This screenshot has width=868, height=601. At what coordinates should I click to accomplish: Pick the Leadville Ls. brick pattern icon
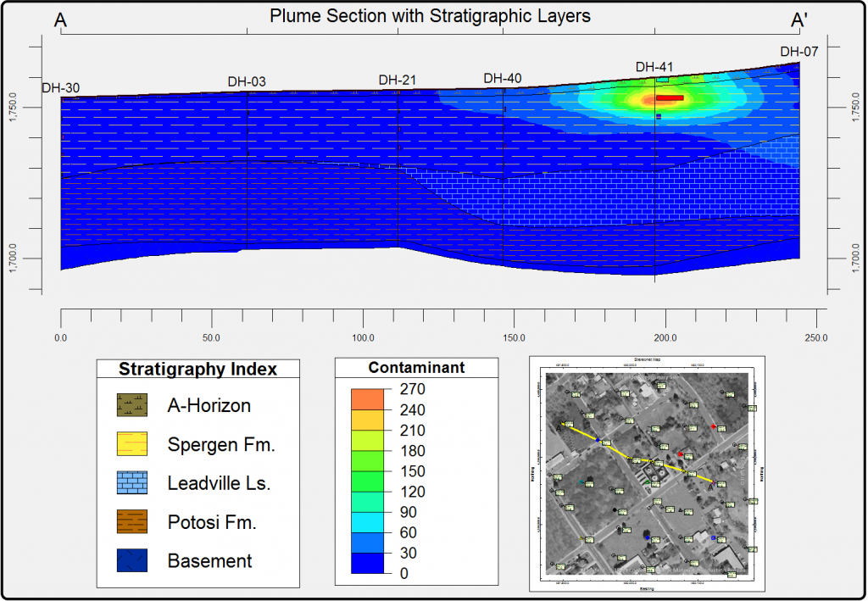click(x=132, y=482)
